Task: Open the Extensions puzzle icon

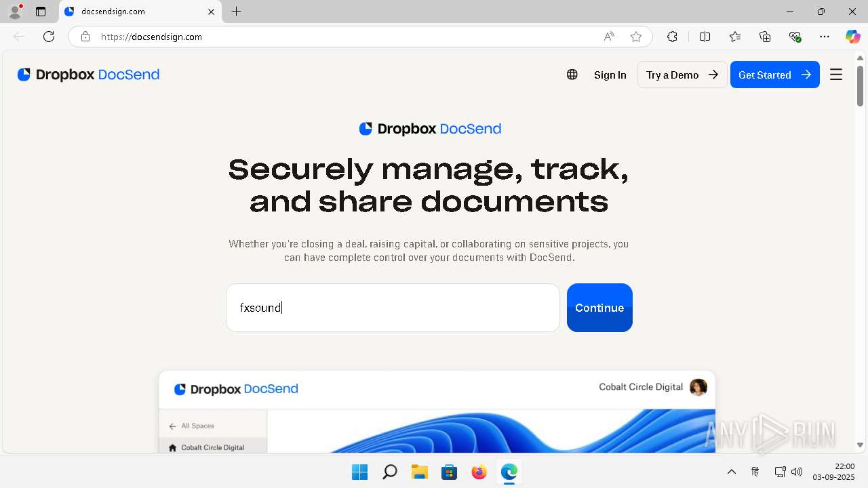Action: (672, 37)
